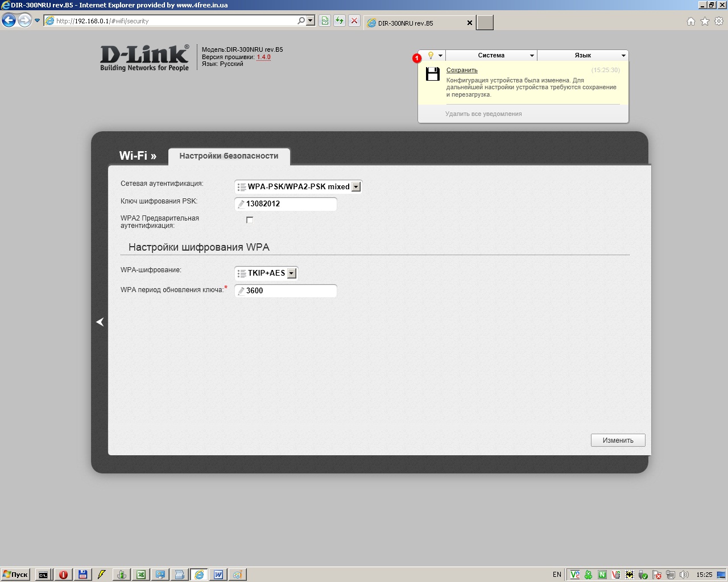Open Action Center flag tray icon
The image size is (728, 582).
(x=657, y=575)
